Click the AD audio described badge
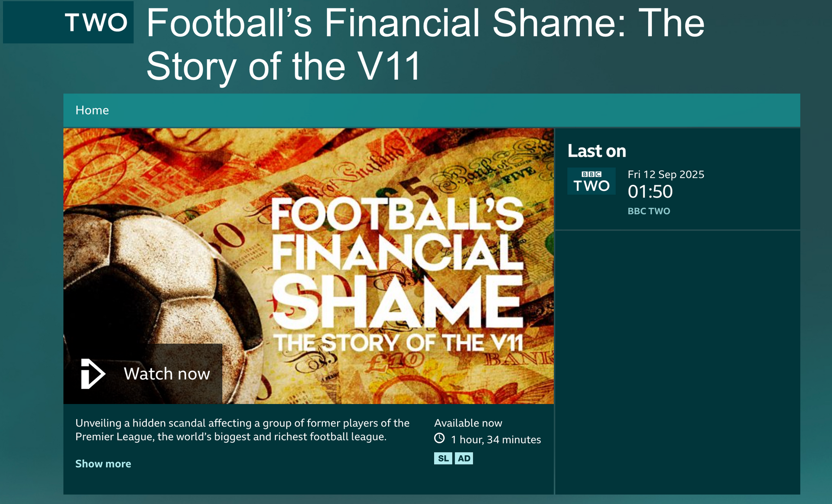The image size is (832, 504). [x=464, y=458]
